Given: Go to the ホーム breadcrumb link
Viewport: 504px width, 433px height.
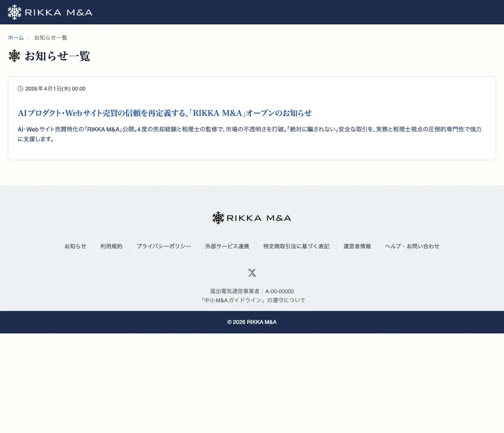Looking at the screenshot, I should pyautogui.click(x=16, y=38).
